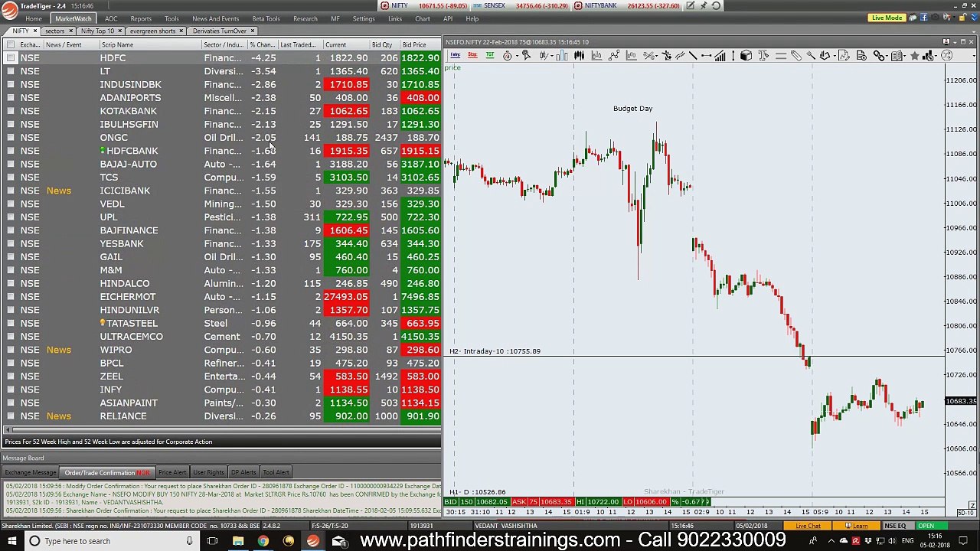Open dropdown arrow beside the hand tool icon
Screen dimensions: 980x551
point(835,56)
